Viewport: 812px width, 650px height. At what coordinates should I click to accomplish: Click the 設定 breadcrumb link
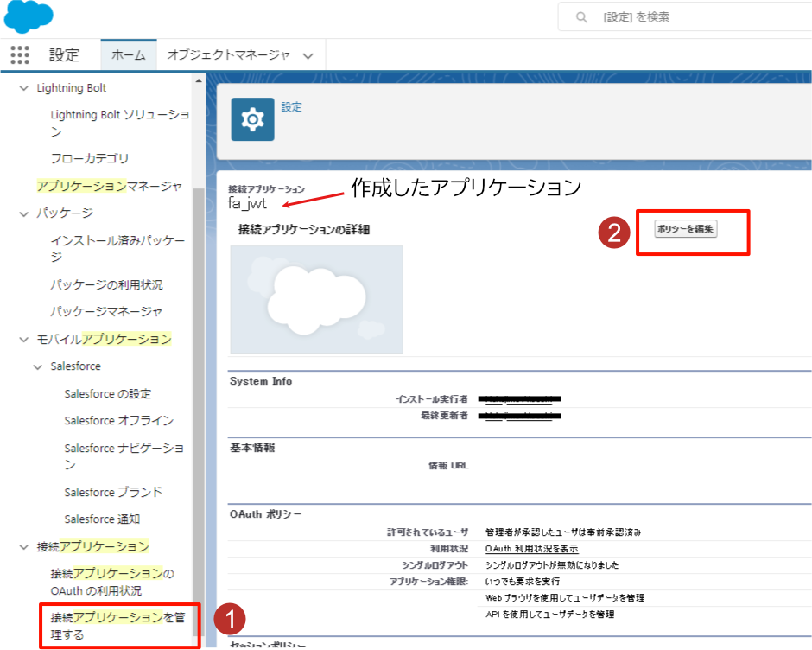coord(292,107)
